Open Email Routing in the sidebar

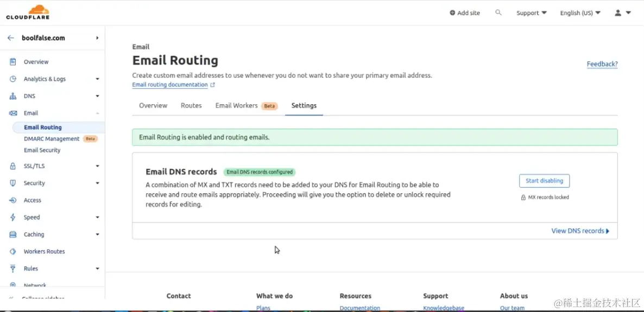coord(43,128)
